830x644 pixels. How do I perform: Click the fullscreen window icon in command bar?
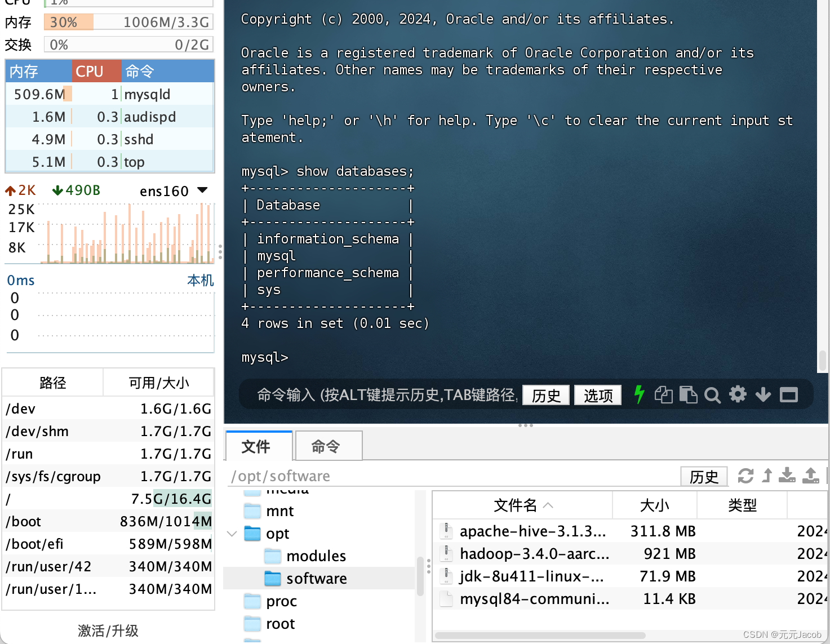tap(788, 395)
